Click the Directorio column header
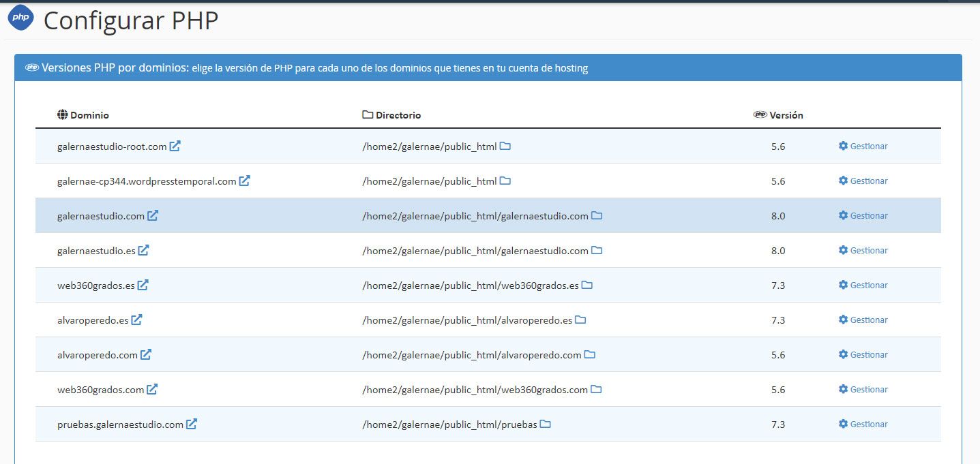Screen dimensions: 980x464 click(391, 115)
